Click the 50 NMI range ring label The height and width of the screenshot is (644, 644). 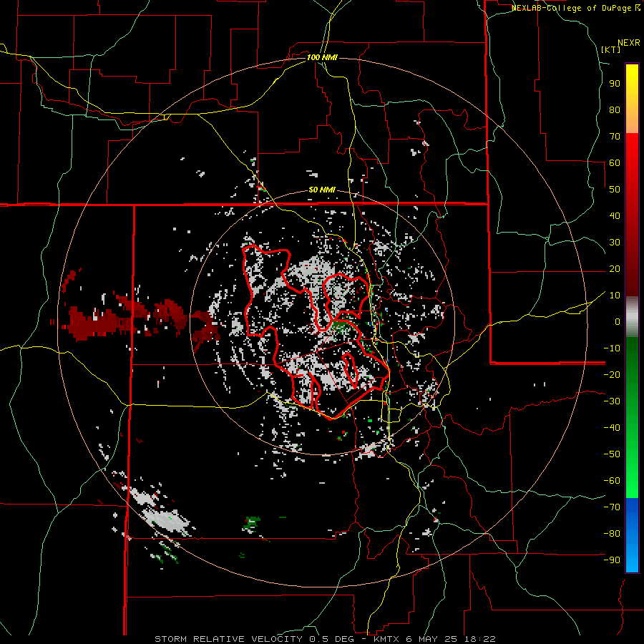322,190
